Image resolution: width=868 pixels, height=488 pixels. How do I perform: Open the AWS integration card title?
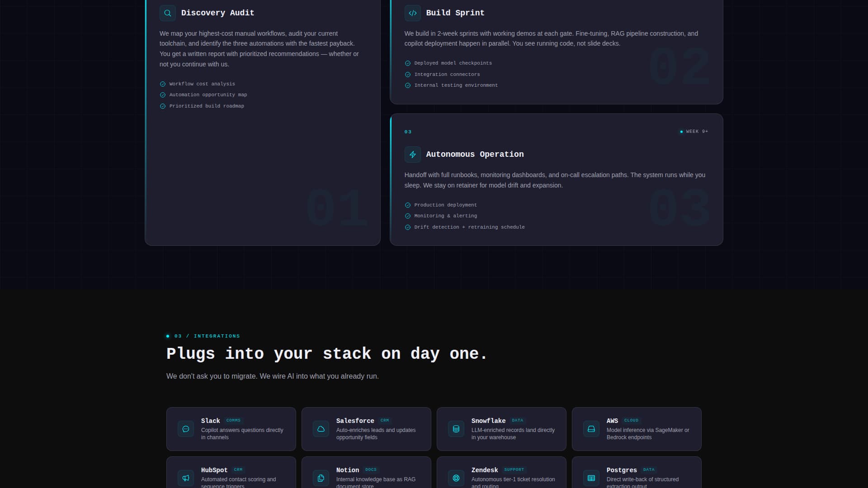(612, 421)
